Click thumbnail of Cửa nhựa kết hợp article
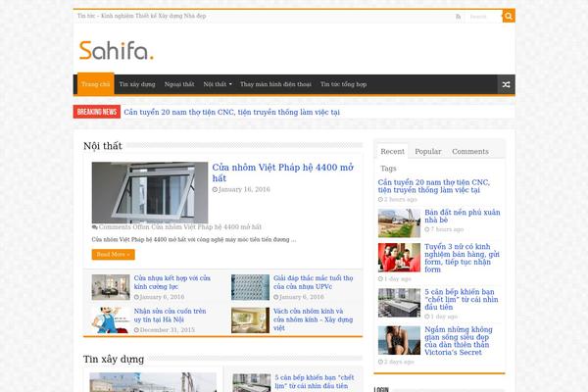 [111, 287]
